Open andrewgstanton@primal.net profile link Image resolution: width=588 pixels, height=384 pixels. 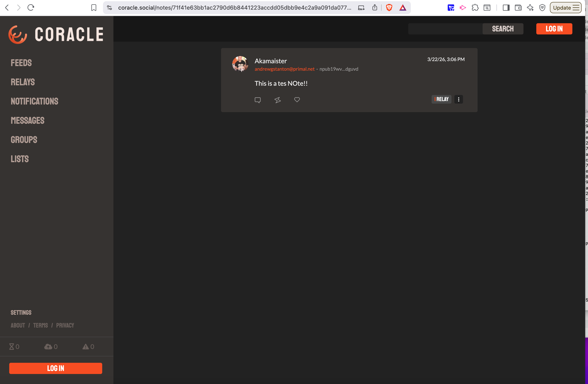[x=284, y=69]
